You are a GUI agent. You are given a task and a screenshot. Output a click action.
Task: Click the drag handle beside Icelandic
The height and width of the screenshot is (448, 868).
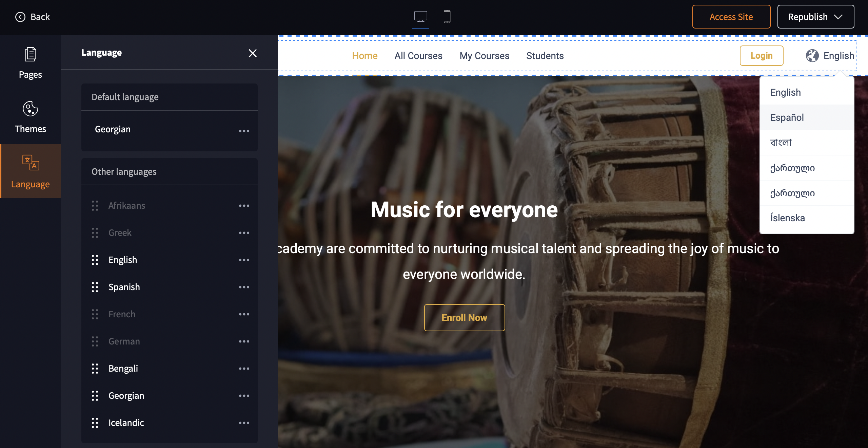click(95, 423)
